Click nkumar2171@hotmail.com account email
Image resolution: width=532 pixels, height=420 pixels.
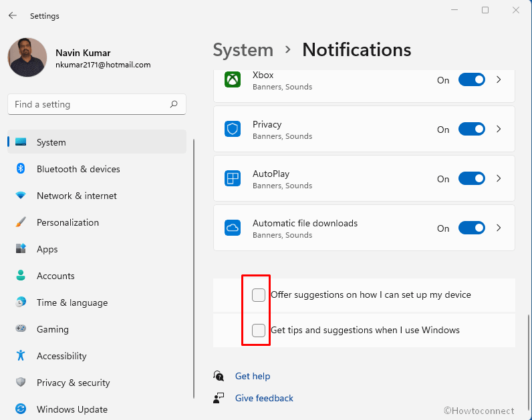pyautogui.click(x=103, y=65)
